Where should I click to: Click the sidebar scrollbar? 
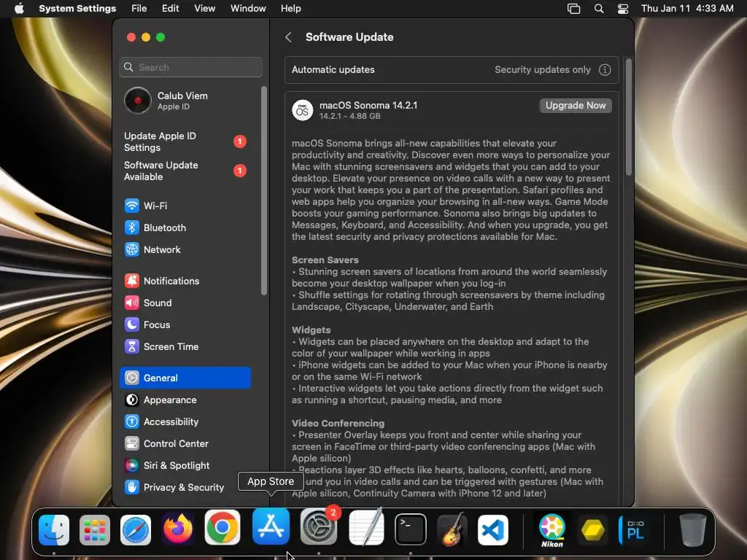click(264, 190)
